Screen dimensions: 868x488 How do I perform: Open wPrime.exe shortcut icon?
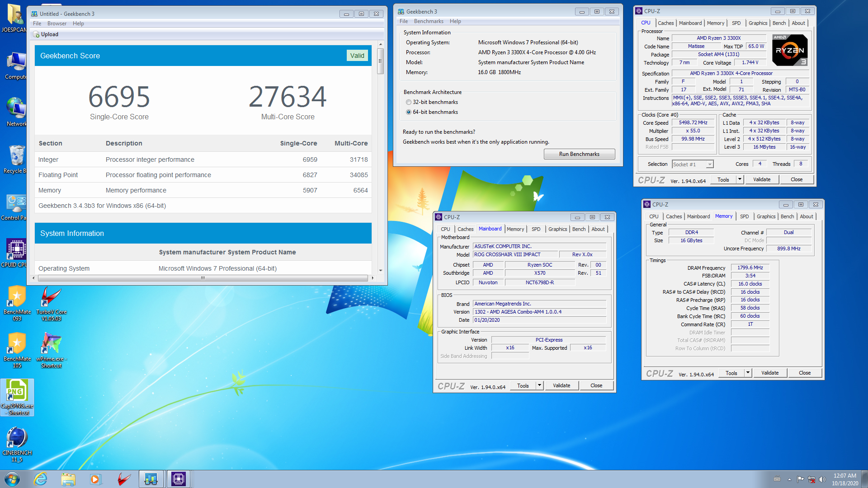[x=51, y=350]
